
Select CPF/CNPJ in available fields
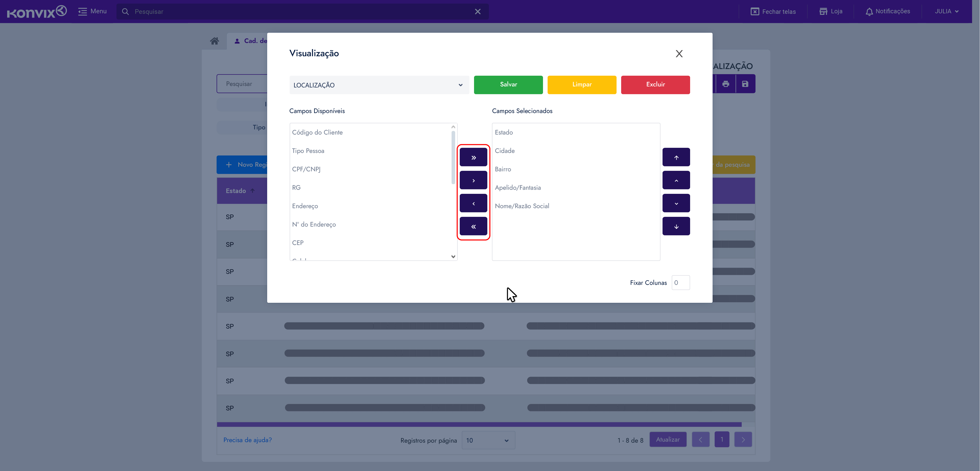306,169
